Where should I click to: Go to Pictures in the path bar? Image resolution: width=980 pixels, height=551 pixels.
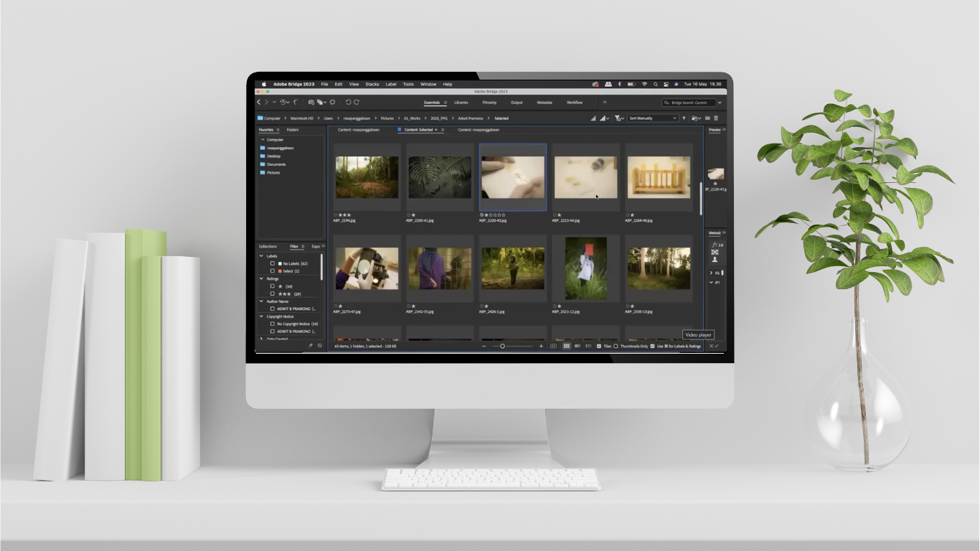387,118
